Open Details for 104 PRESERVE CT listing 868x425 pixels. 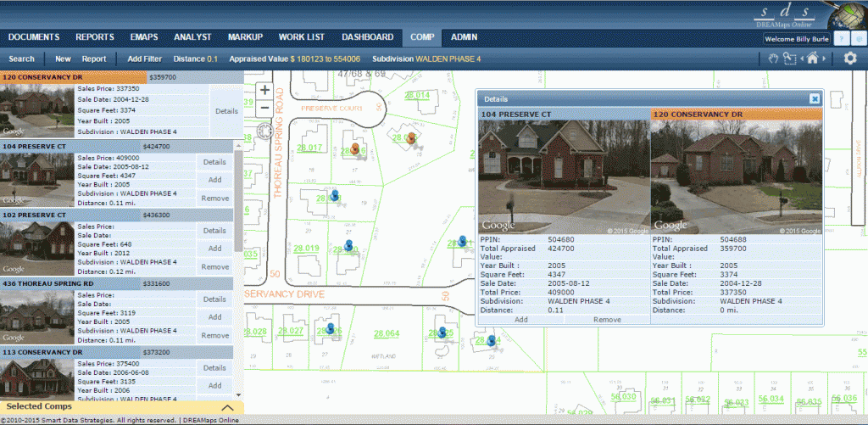point(214,162)
